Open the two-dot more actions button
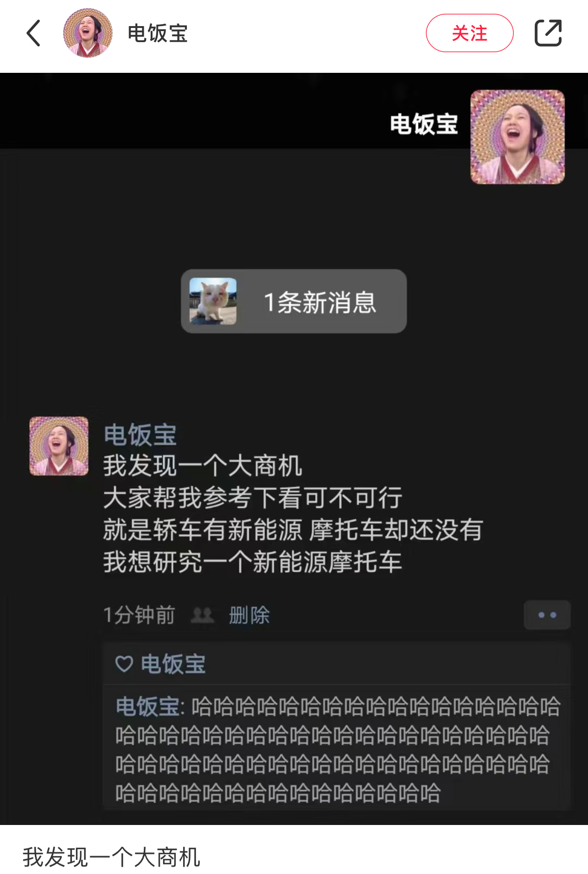 [x=547, y=615]
